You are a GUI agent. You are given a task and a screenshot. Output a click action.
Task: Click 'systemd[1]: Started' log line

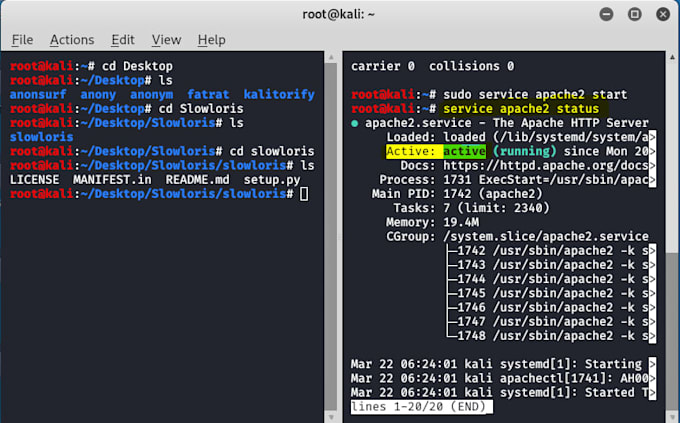503,393
